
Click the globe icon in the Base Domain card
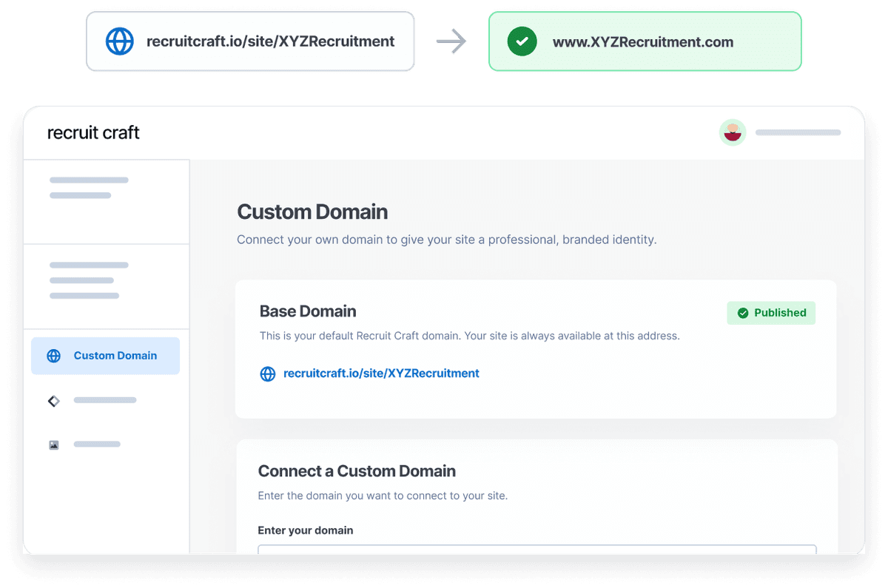point(268,374)
